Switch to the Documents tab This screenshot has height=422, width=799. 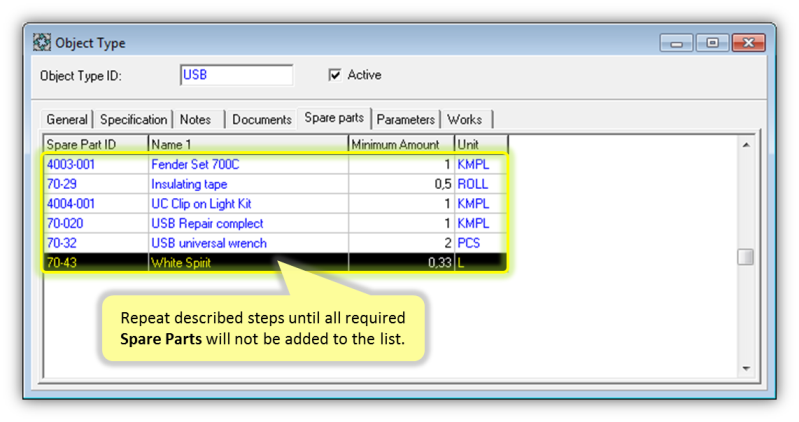pyautogui.click(x=262, y=119)
